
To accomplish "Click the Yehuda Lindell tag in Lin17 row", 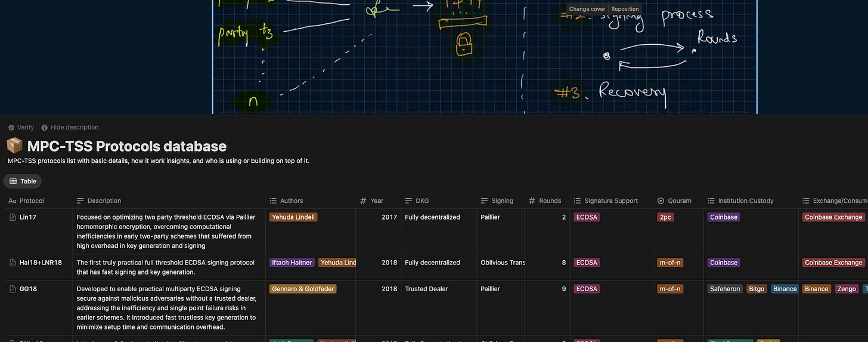I will [293, 217].
